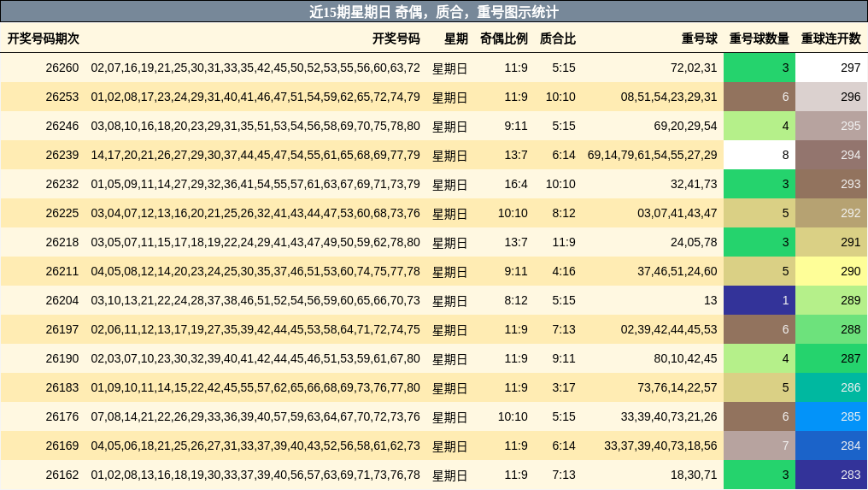Click winning numbers of issue 26204

(255, 300)
